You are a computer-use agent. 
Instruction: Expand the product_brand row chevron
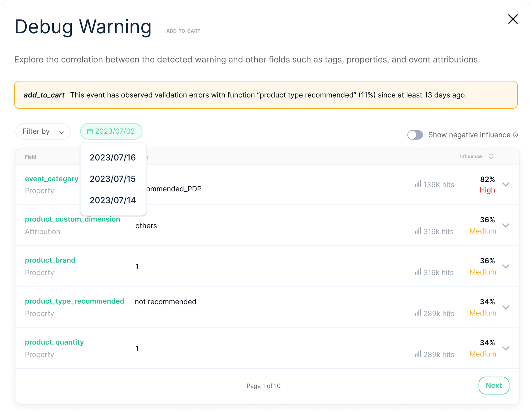[506, 266]
